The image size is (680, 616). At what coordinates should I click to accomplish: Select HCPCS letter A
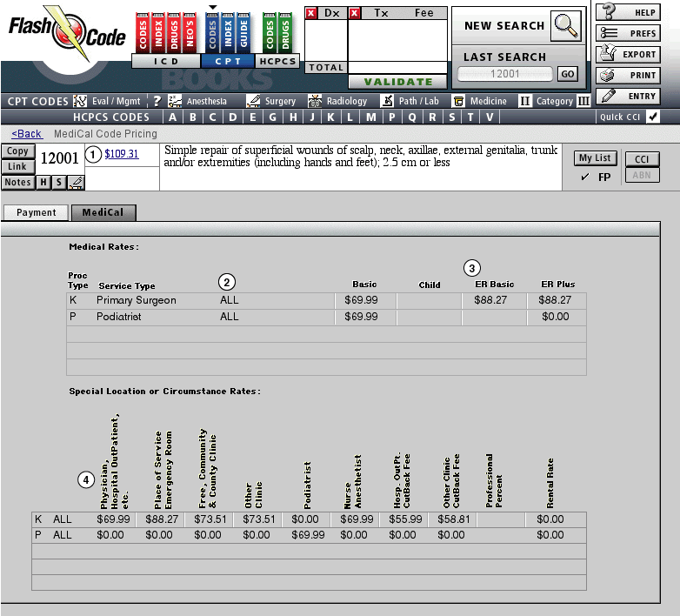(172, 117)
